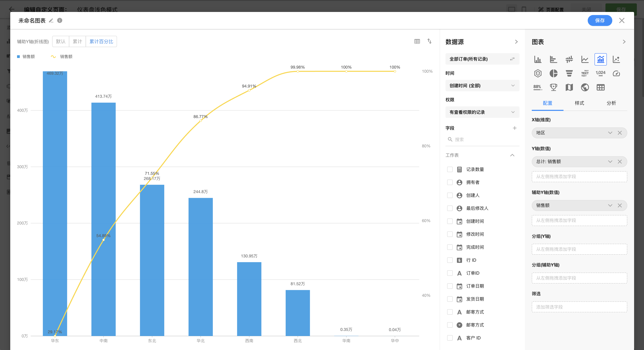
Task: Choose the trophy ranking chart icon
Action: (553, 87)
